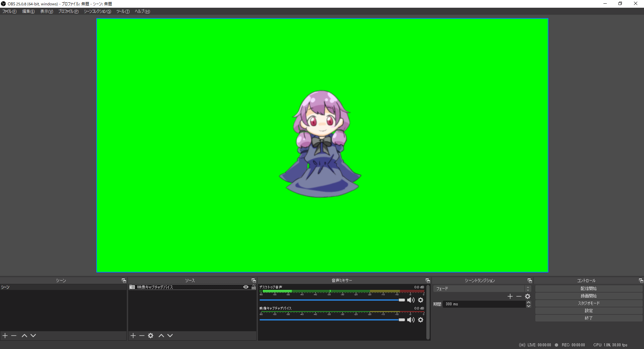The image size is (644, 349).
Task: Undock the ソース panel
Action: point(254,281)
